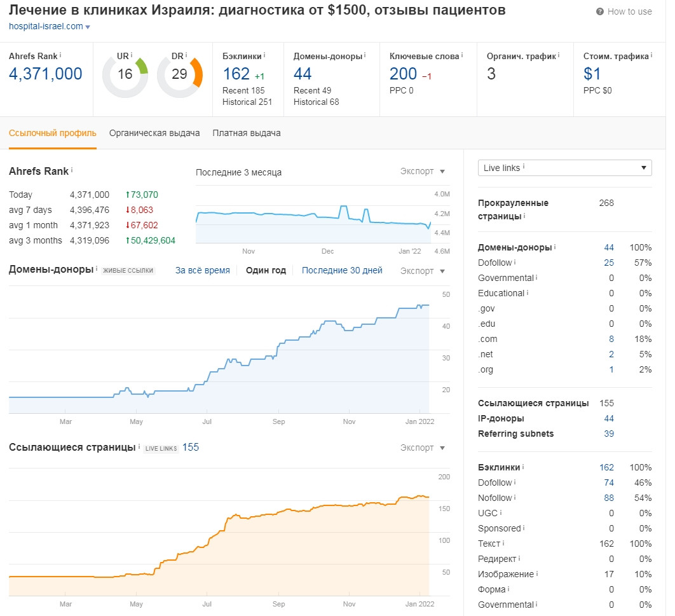
Task: Open Экспорт menu for Ahrefs Rank chart
Action: tap(423, 172)
